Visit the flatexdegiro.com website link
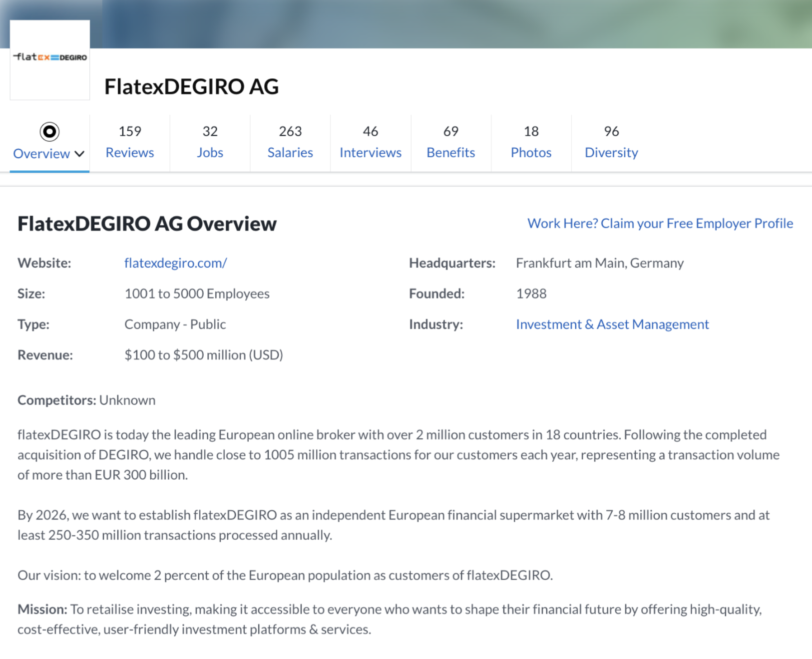812x659 pixels. 176,263
